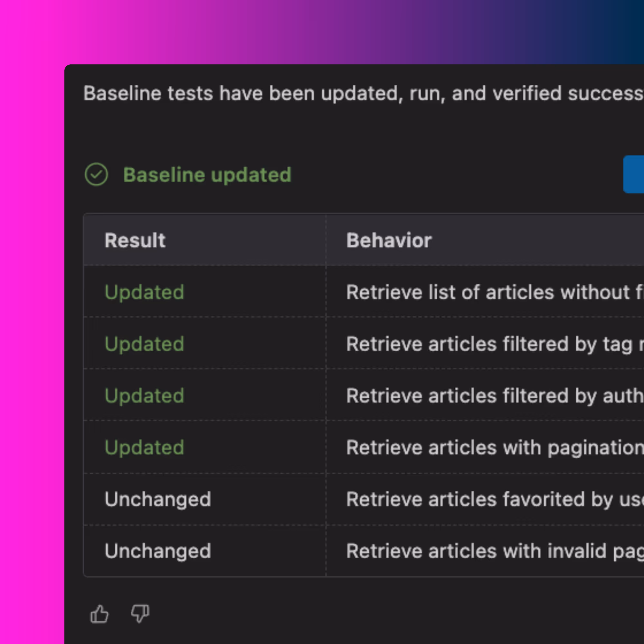Click the Updated status for pagination row

tap(144, 447)
